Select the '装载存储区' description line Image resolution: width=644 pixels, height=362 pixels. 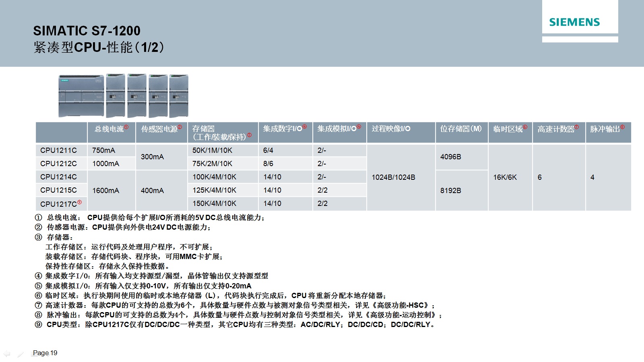pyautogui.click(x=134, y=257)
